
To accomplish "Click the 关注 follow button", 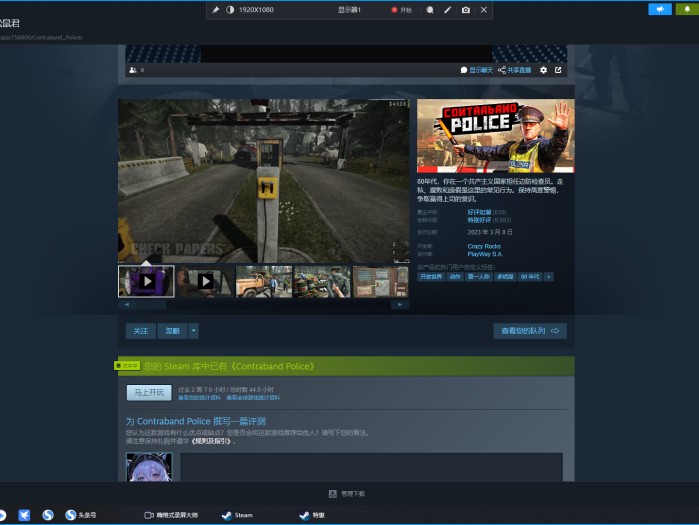I will coord(140,331).
